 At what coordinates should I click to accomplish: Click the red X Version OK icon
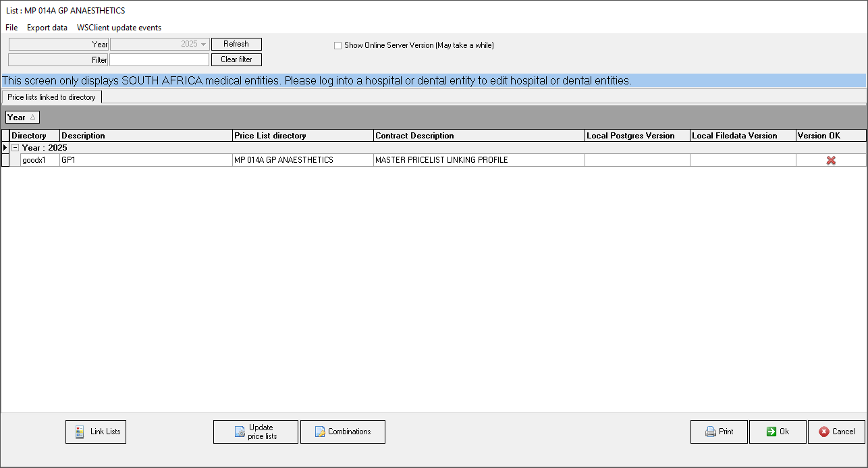tap(831, 160)
